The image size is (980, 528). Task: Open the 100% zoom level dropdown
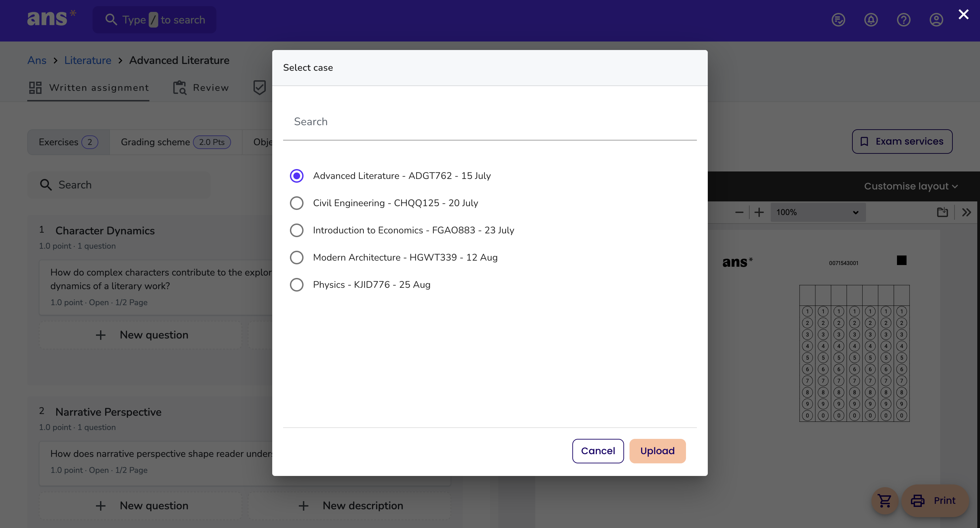[818, 212]
